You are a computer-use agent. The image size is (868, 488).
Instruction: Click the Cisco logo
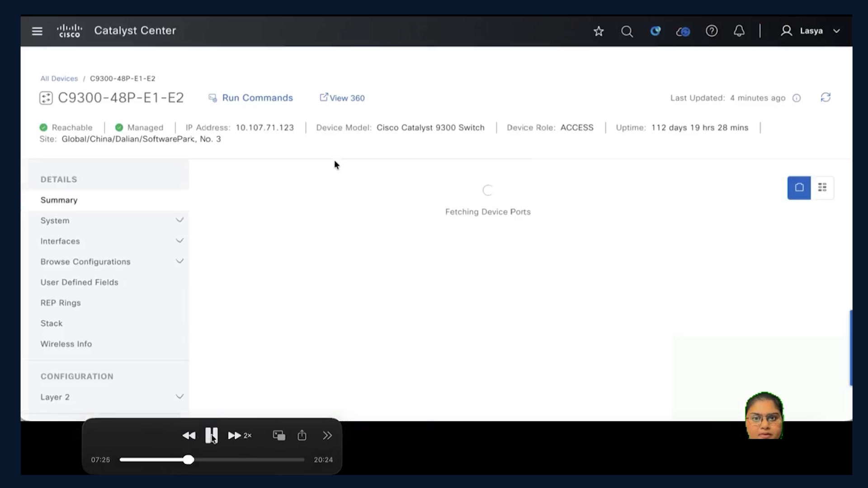click(69, 31)
